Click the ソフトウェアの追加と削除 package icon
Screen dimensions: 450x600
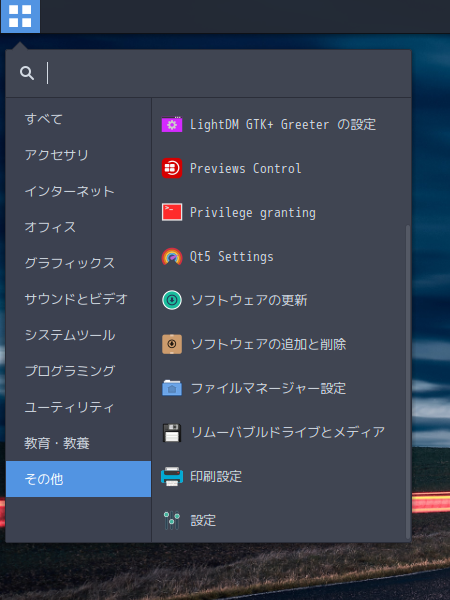tap(172, 344)
